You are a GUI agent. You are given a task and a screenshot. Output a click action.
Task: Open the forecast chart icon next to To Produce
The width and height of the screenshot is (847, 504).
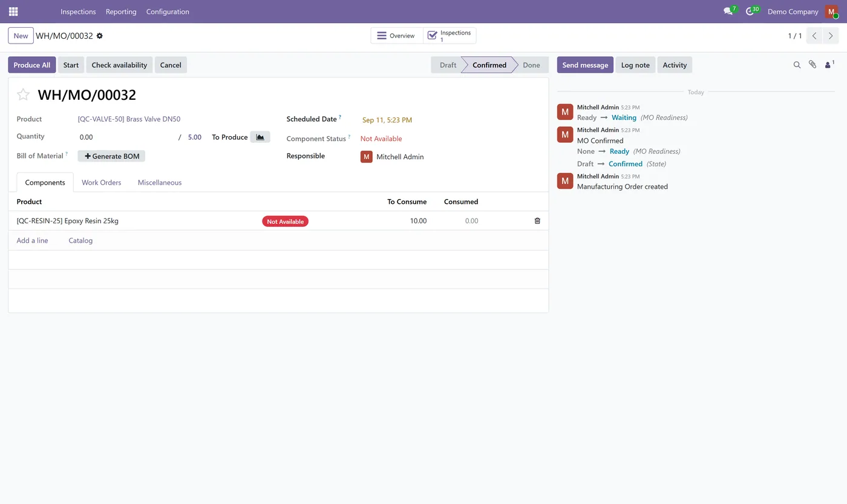(260, 137)
